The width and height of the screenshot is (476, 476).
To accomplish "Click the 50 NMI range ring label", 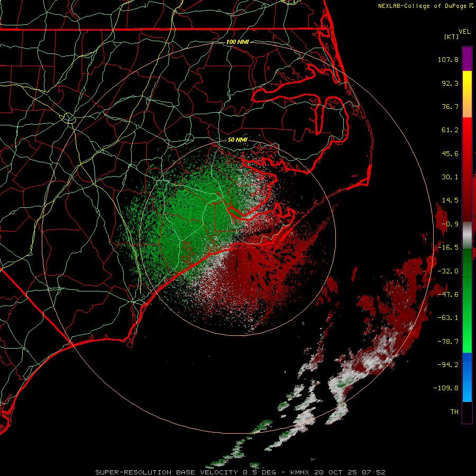I will pos(237,140).
